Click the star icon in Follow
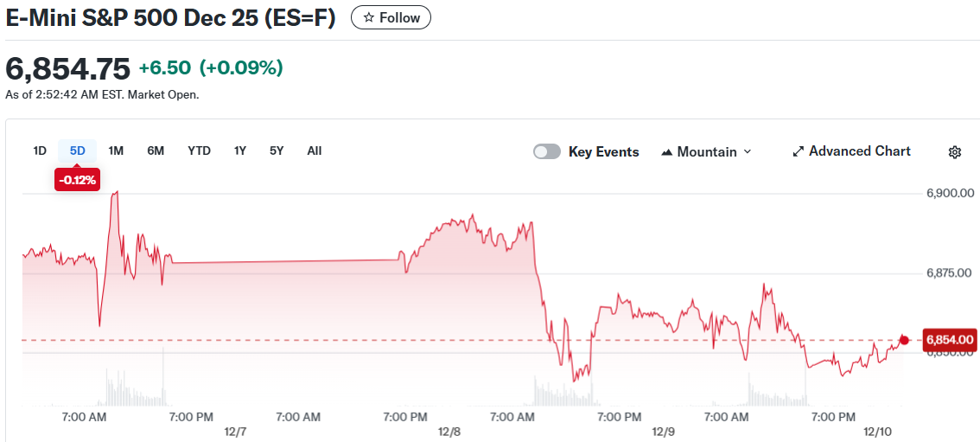The width and height of the screenshot is (980, 442). (369, 17)
